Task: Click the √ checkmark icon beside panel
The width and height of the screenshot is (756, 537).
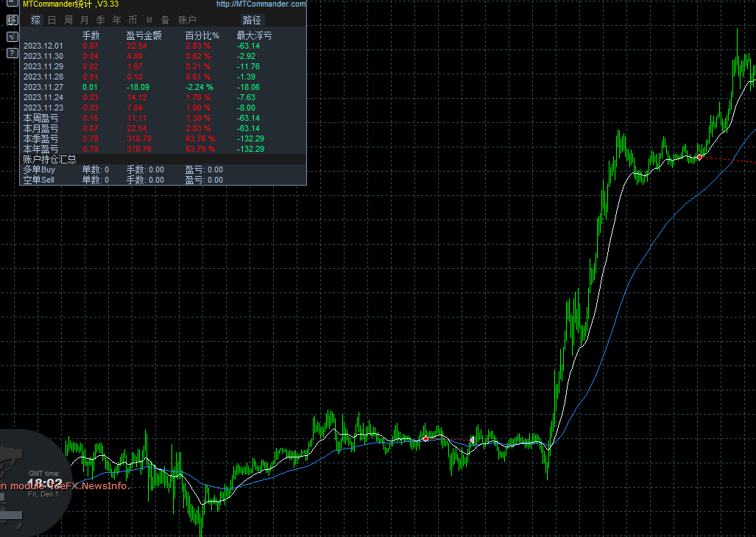Action: (x=12, y=37)
